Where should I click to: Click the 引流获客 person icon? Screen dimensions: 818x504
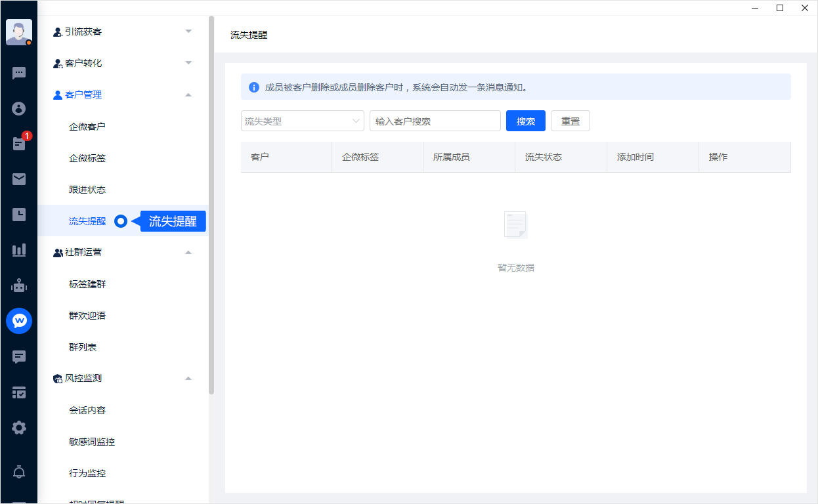coord(58,31)
